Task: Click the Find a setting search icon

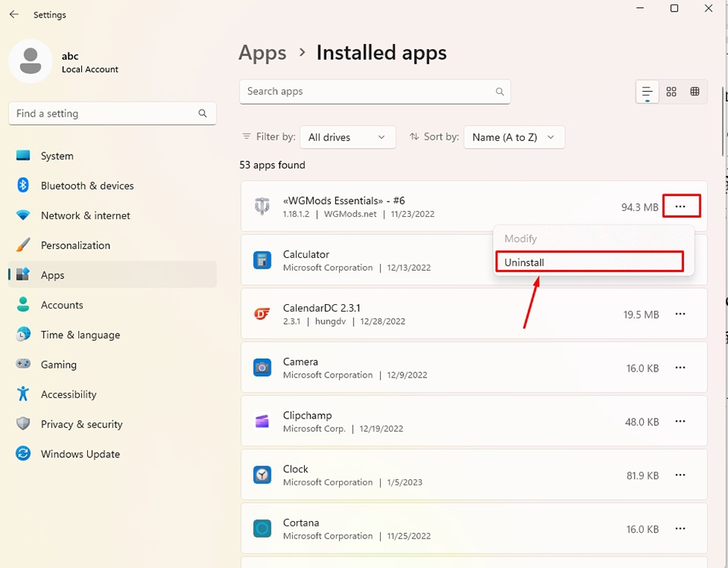Action: 202,113
